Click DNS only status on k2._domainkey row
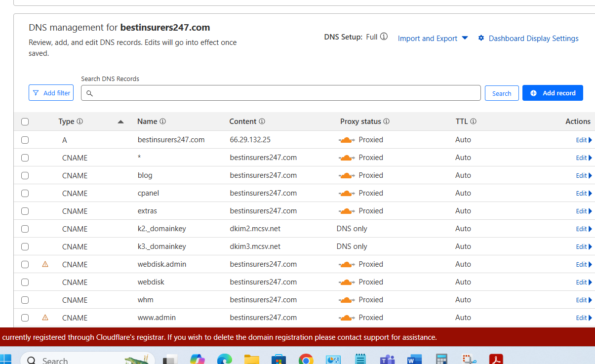Image resolution: width=595 pixels, height=364 pixels. (352, 229)
